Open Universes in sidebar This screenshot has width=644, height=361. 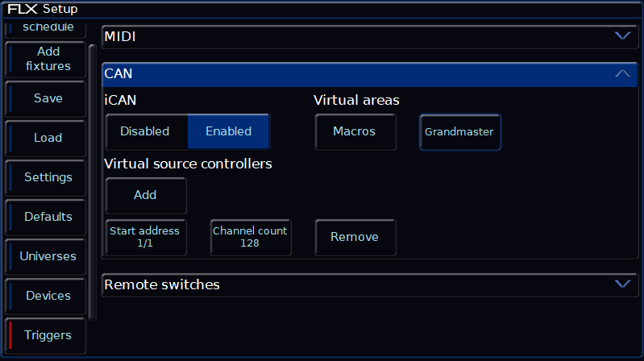(46, 256)
